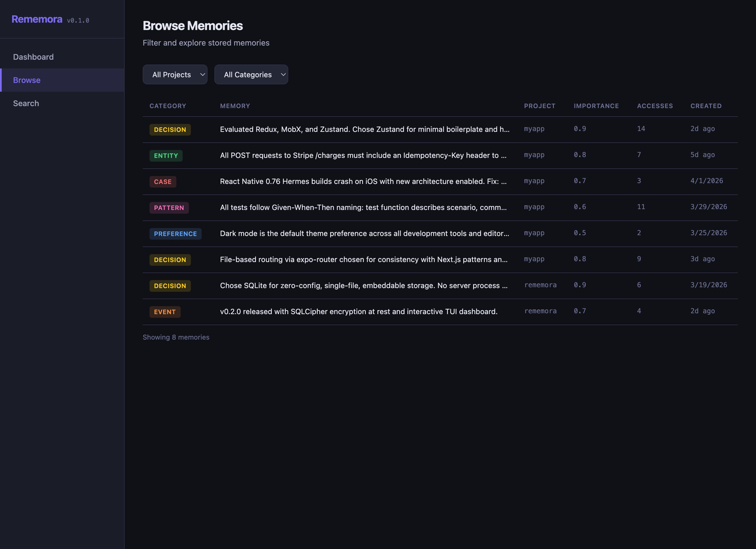Screen dimensions: 756x549
Task: Click the Showing 8 memories text
Action: 176,337
